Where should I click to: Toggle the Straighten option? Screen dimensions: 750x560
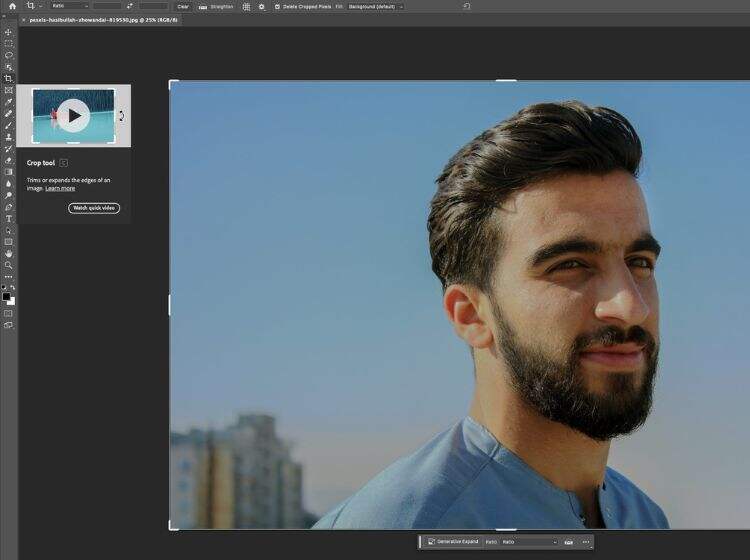tap(216, 6)
